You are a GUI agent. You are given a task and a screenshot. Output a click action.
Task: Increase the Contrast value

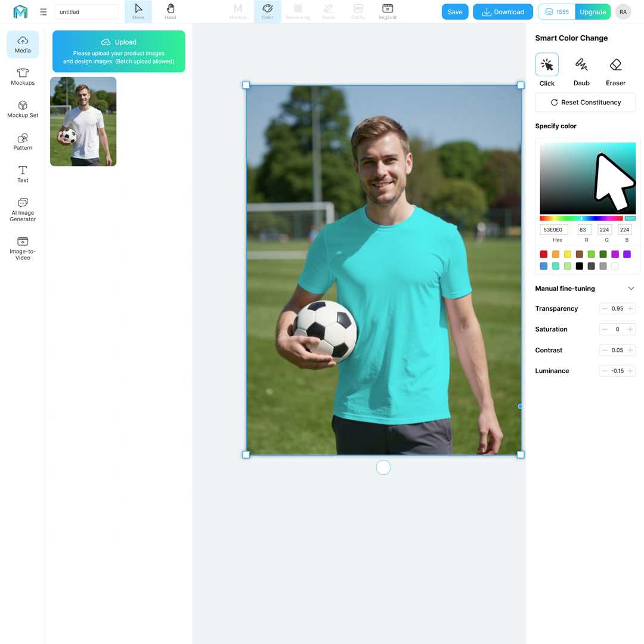point(630,350)
